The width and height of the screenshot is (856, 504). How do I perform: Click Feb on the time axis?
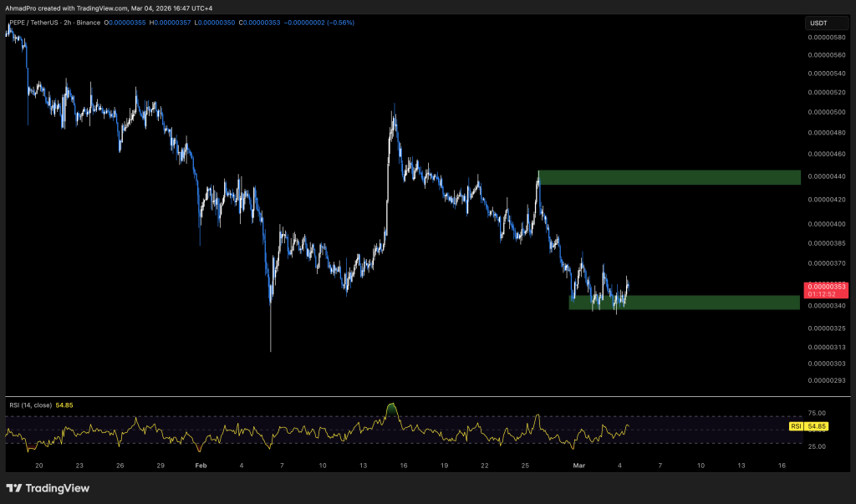point(201,466)
